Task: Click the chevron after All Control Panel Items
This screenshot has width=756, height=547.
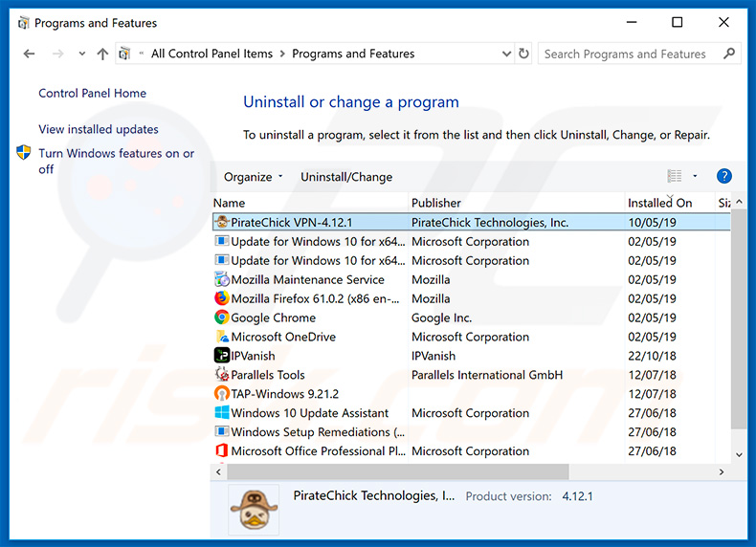Action: [x=282, y=54]
